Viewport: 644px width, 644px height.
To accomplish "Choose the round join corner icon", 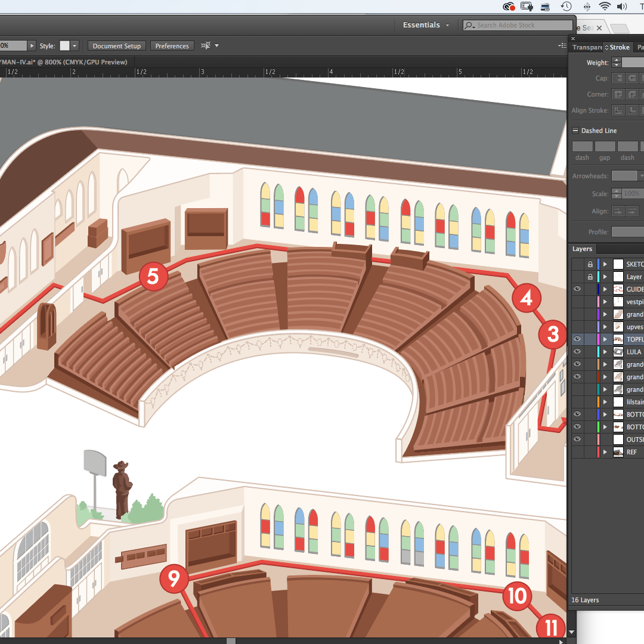I will [x=632, y=94].
